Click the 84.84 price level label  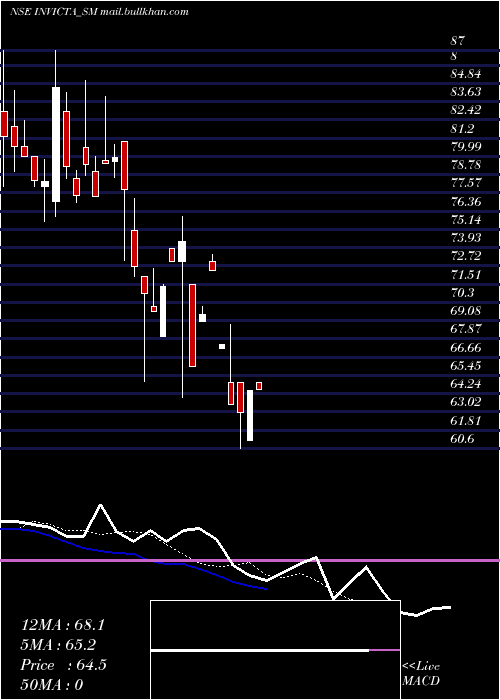(x=466, y=74)
